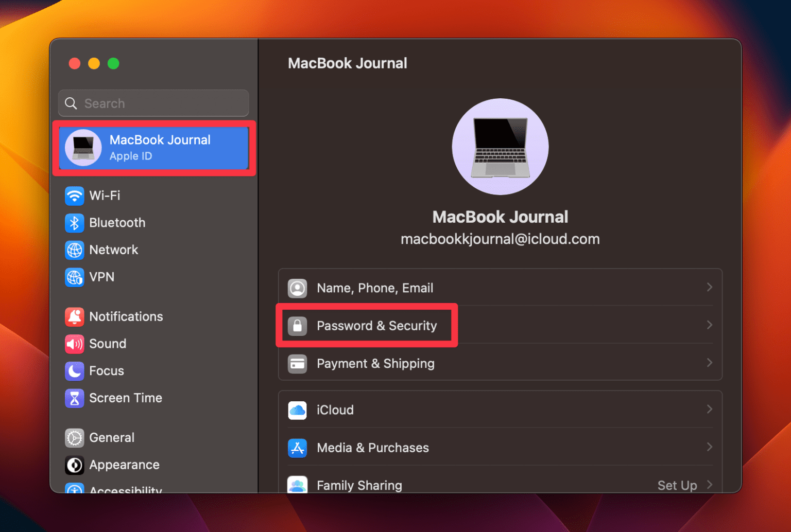Click Set Up next to Family Sharing

click(677, 485)
